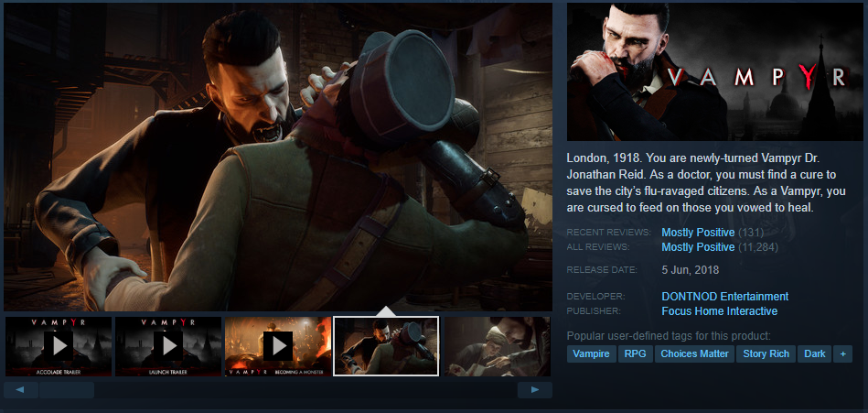Viewport: 868px width, 413px height.
Task: Click the Vampyr header capsule image
Action: tap(714, 72)
